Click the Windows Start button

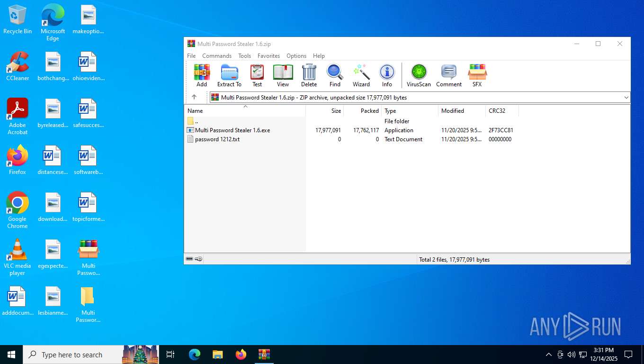[x=11, y=355]
